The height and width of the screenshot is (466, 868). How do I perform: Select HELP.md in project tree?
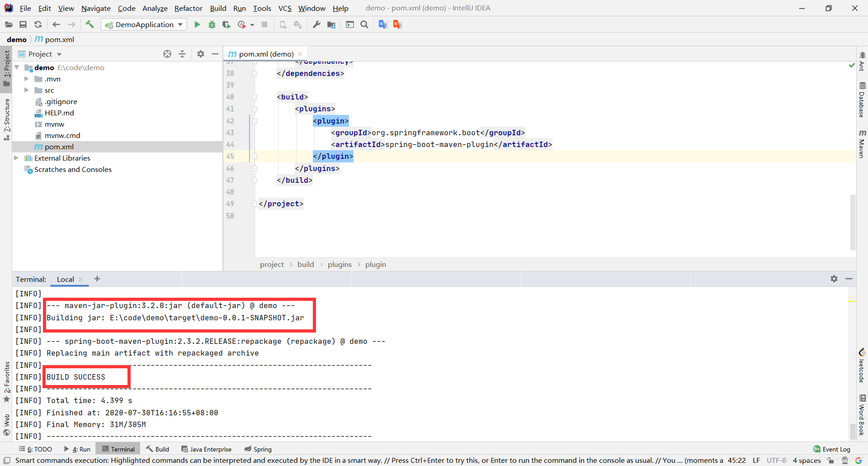point(59,113)
